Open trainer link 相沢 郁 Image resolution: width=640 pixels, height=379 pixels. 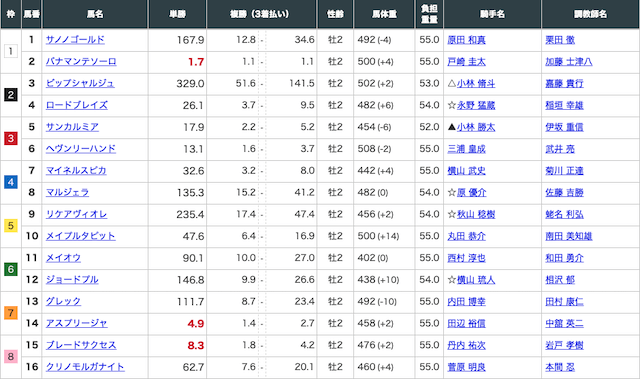pos(560,279)
